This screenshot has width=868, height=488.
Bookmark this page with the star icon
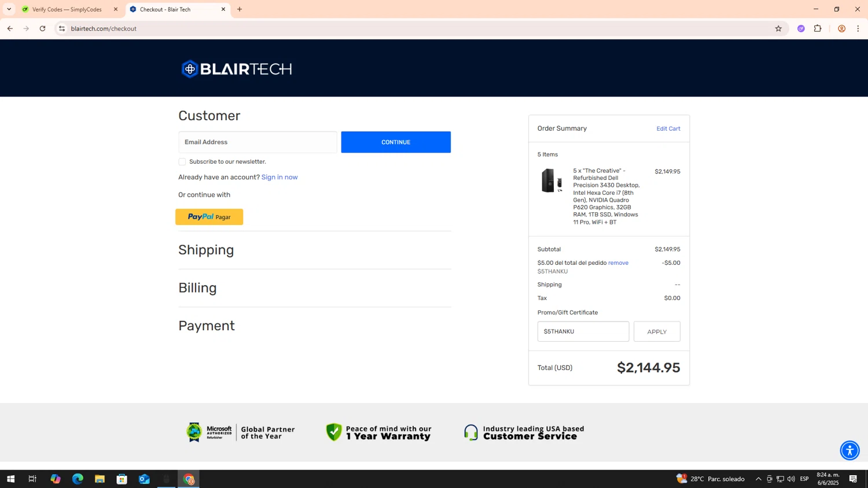778,28
